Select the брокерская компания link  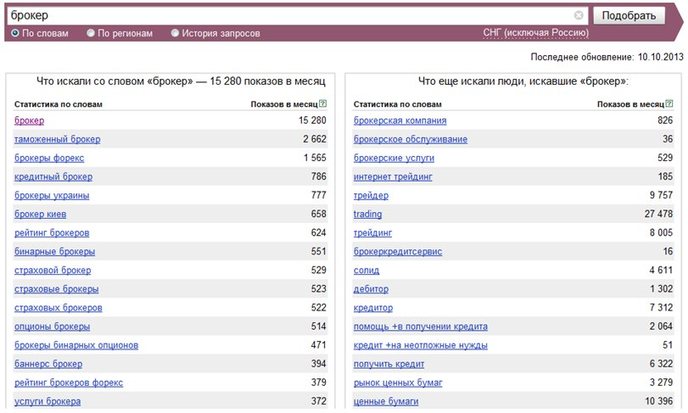(400, 121)
